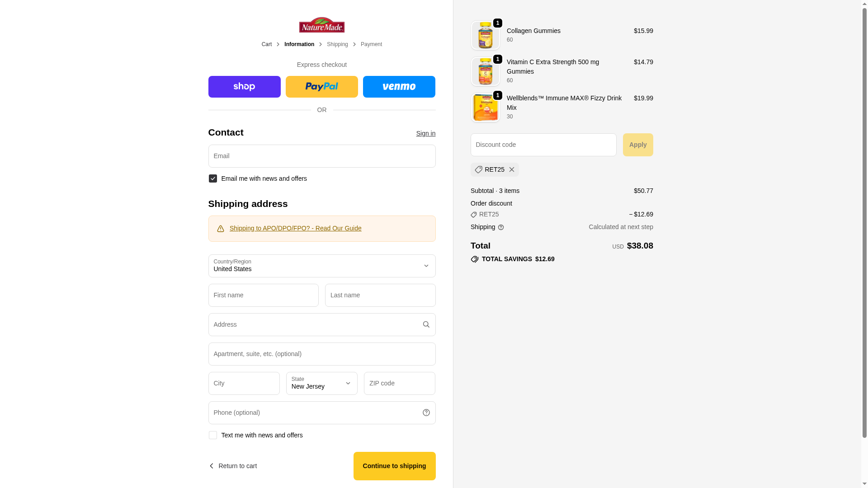Click the address search magnifier icon
The height and width of the screenshot is (488, 868).
[426, 324]
